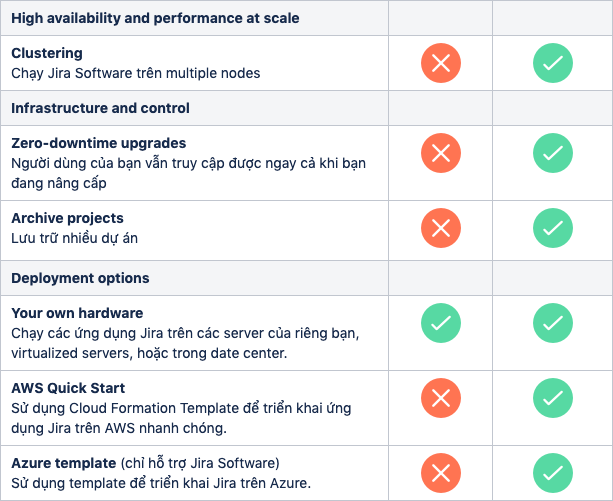613x501 pixels.
Task: Click green check for AWS Quick Start
Action: coord(553,398)
